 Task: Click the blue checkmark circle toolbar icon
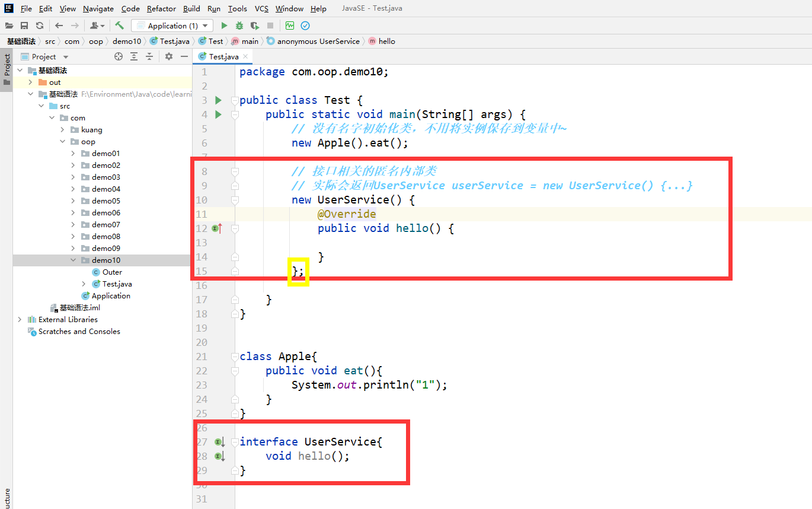(305, 26)
